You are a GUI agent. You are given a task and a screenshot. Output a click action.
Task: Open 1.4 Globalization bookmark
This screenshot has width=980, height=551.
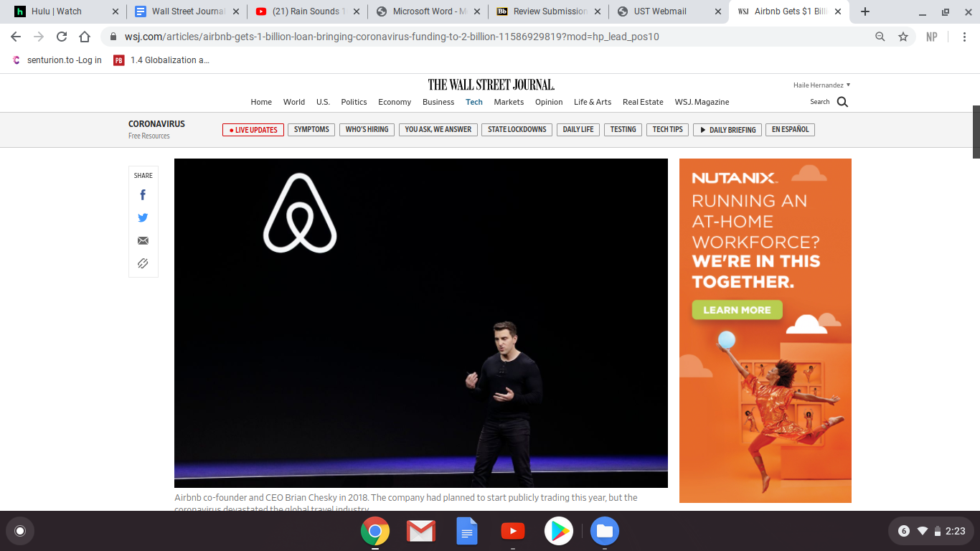161,60
